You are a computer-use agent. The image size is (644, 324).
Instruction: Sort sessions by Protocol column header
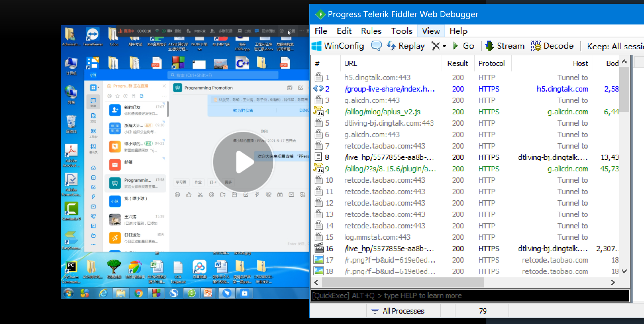point(492,63)
